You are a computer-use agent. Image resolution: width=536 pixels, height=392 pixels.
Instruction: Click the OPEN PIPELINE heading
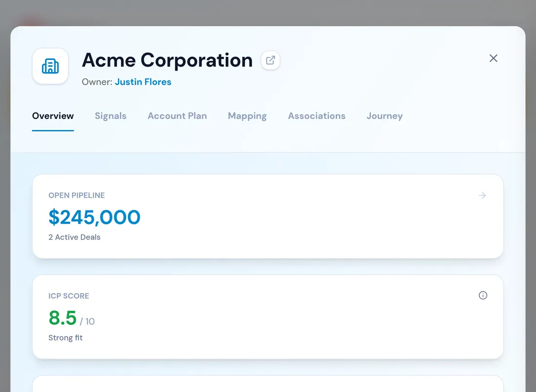77,195
